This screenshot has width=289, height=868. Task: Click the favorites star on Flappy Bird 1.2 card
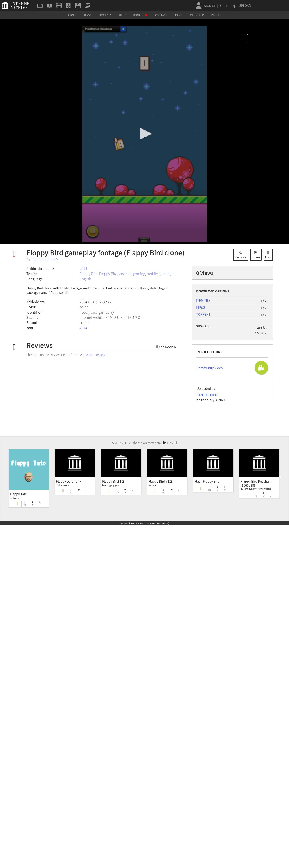pos(125,490)
